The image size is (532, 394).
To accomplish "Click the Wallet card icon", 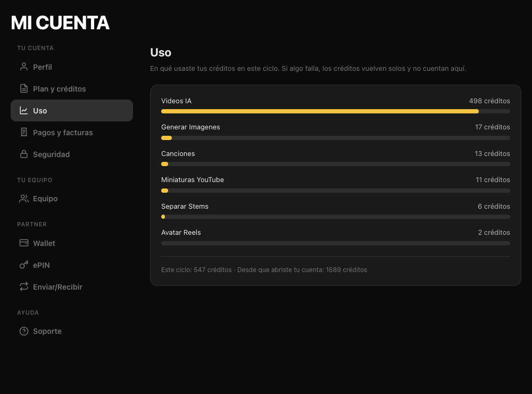I will [24, 243].
